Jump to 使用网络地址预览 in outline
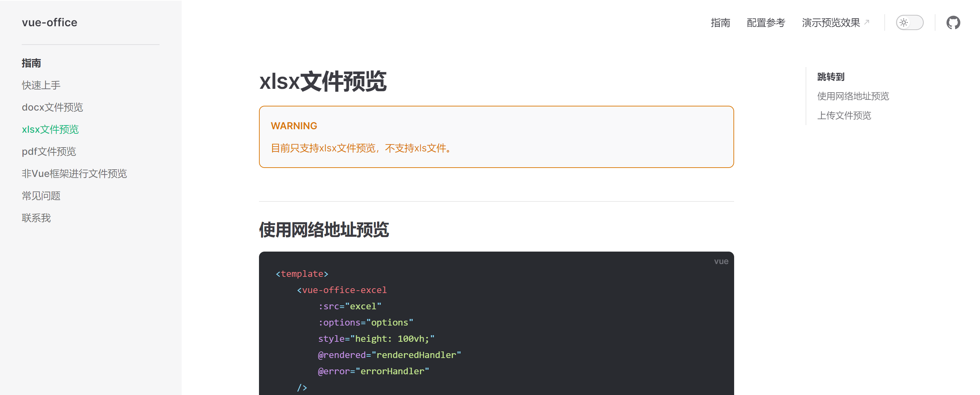Image resolution: width=980 pixels, height=395 pixels. (x=853, y=96)
